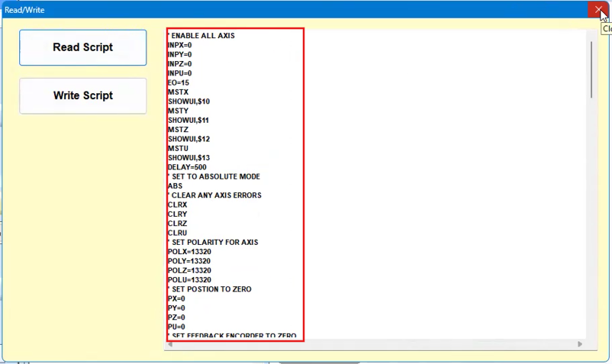Click the '* SET POLARITY FOR AXIS' comment
Image resolution: width=612 pixels, height=364 pixels.
click(213, 242)
